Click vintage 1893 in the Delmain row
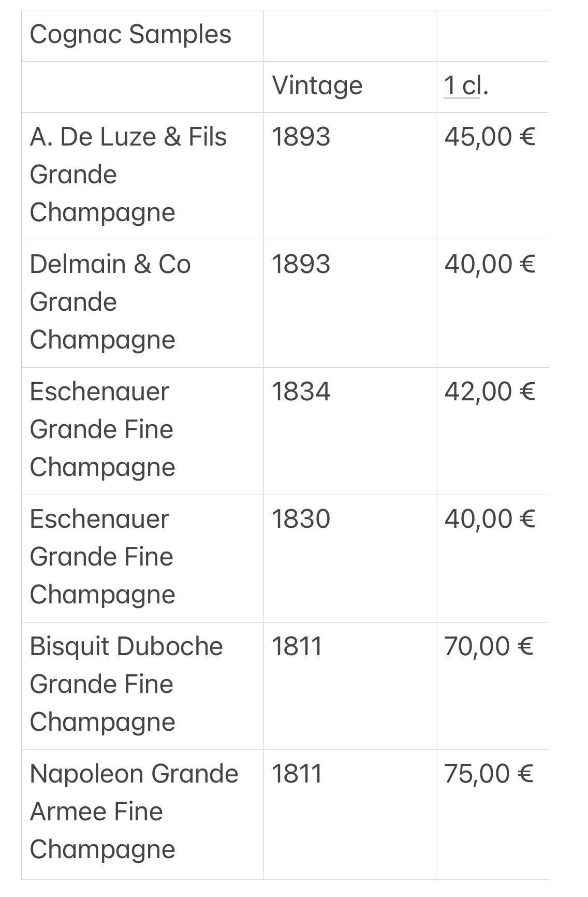 tap(301, 265)
